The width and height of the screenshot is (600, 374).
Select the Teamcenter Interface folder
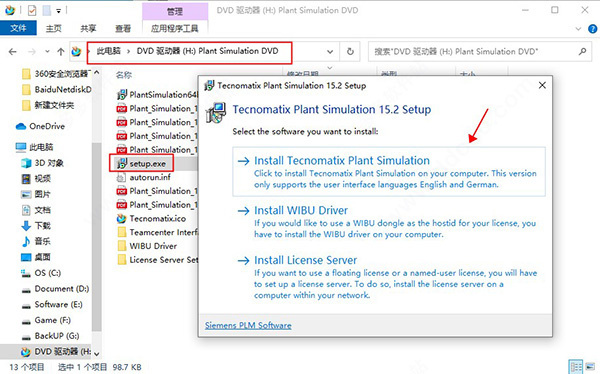coord(157,232)
